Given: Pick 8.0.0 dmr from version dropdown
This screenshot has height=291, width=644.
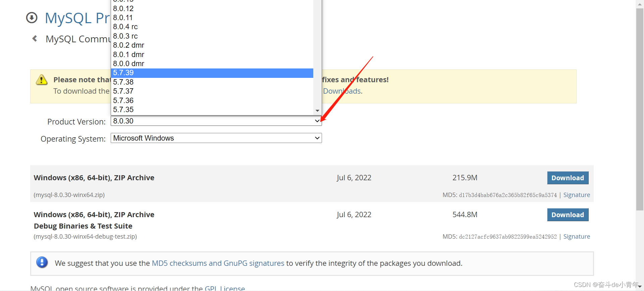Looking at the screenshot, I should click(x=212, y=63).
